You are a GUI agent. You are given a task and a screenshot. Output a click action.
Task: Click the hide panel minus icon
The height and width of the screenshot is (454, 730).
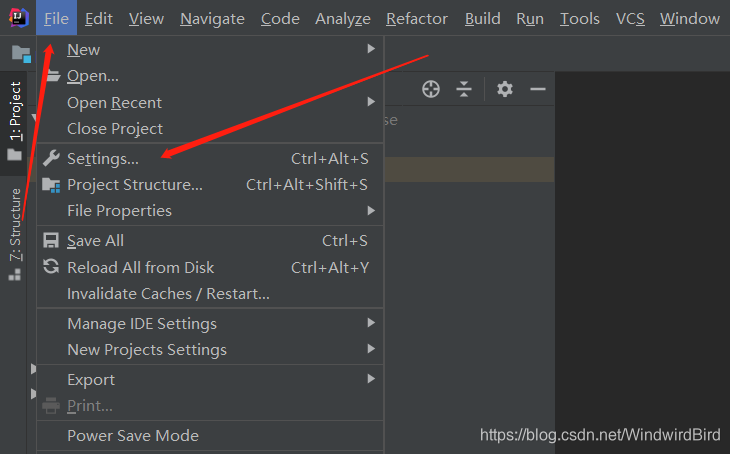(538, 89)
